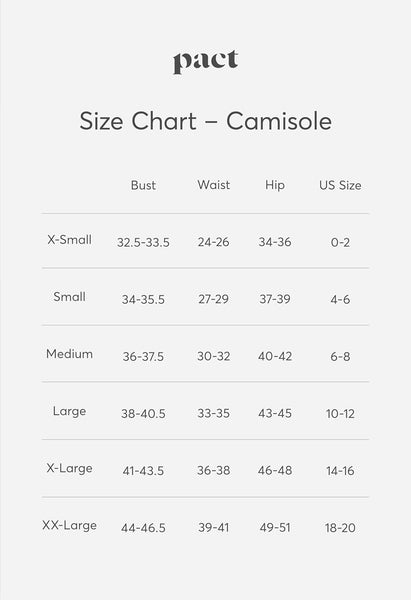Click the 39-41 waist measurement
The width and height of the screenshot is (411, 600).
coord(214,528)
